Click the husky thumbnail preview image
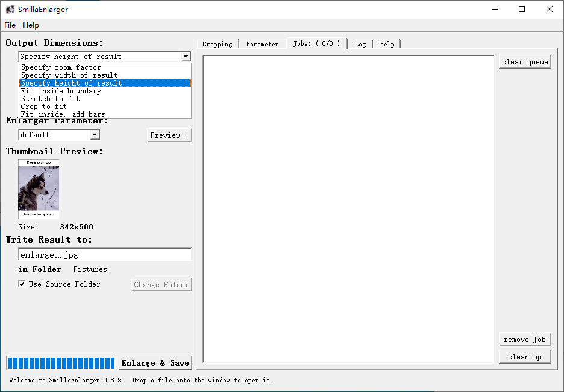Image resolution: width=564 pixels, height=392 pixels. (x=39, y=188)
